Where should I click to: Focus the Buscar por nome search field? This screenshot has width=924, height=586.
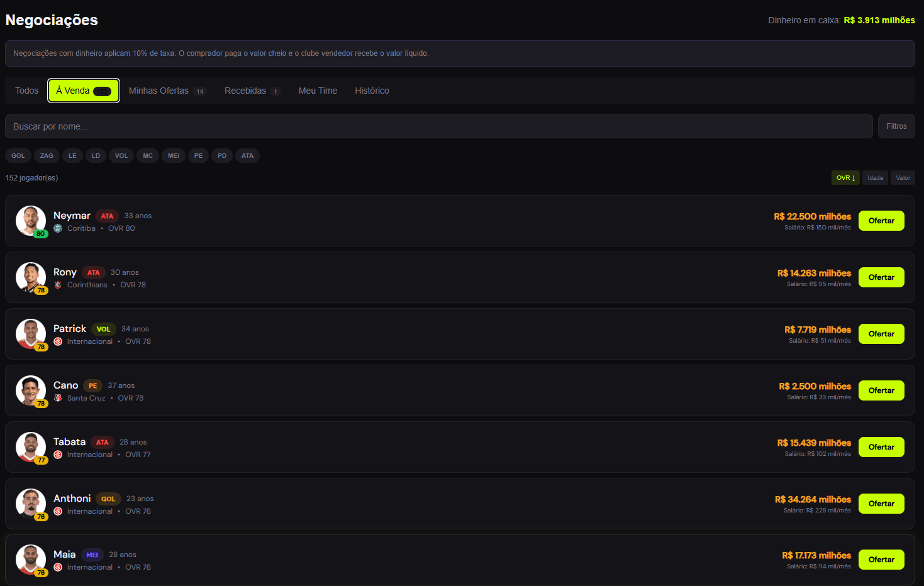439,126
